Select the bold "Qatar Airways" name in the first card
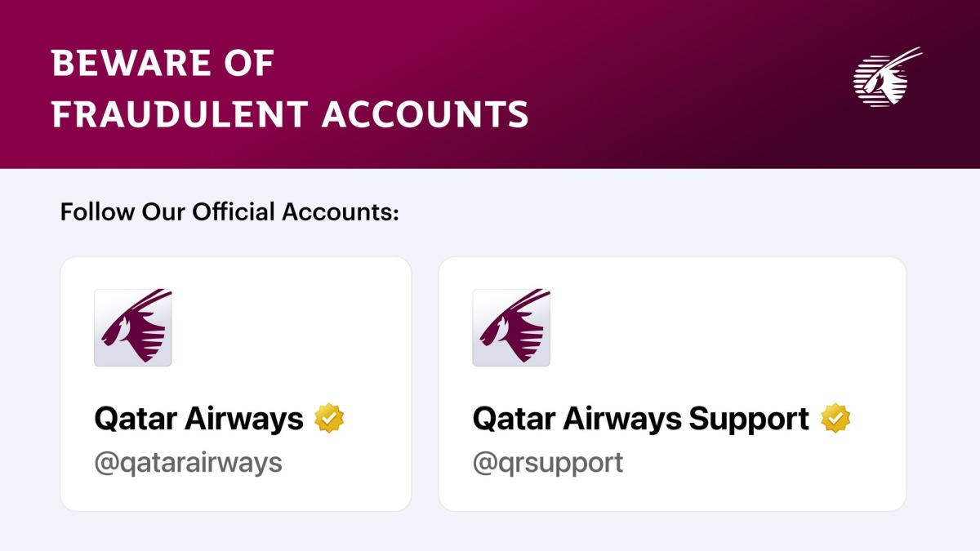Viewport: 980px width, 551px height. click(198, 419)
